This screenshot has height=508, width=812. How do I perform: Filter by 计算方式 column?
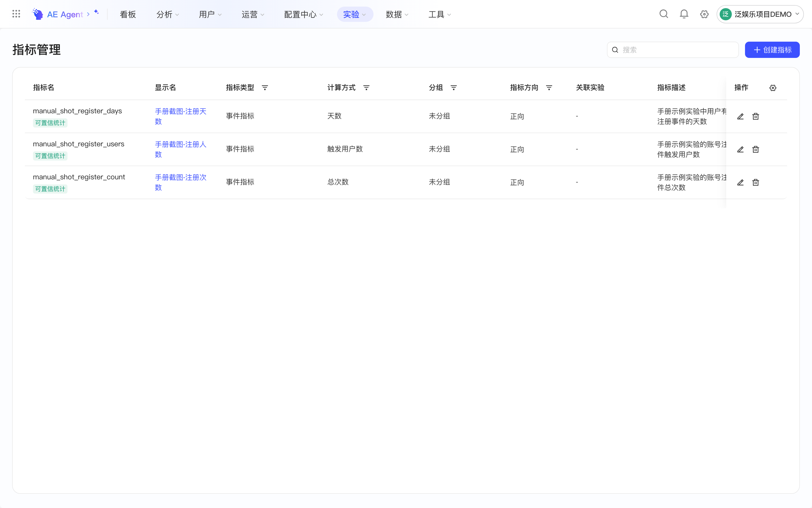pyautogui.click(x=366, y=88)
